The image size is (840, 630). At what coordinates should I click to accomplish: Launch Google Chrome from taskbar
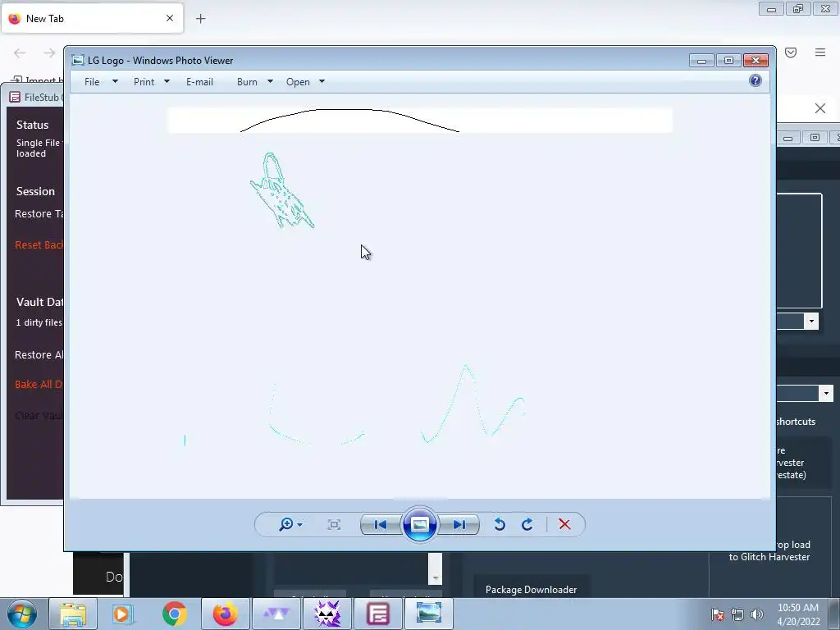click(174, 614)
